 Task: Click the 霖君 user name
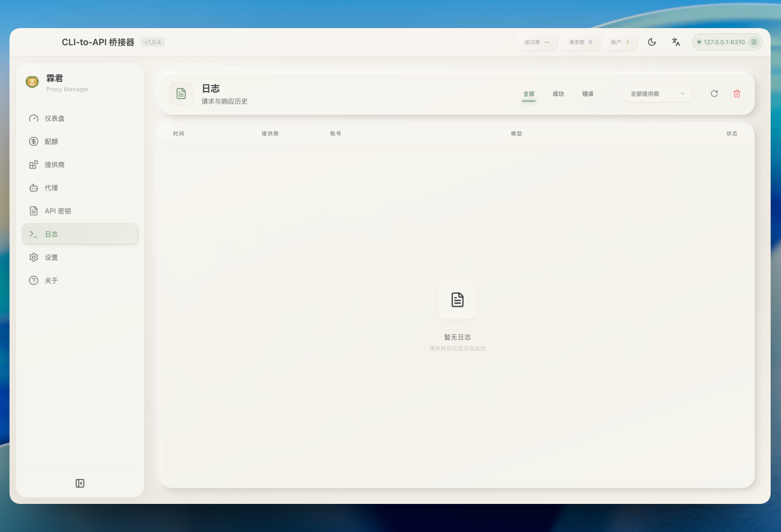(55, 78)
